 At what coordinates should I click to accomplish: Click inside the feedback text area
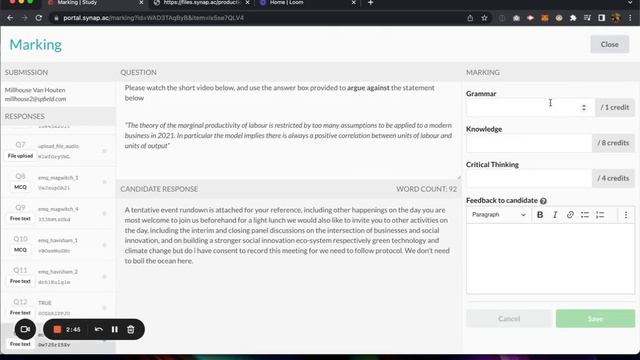pyautogui.click(x=550, y=258)
